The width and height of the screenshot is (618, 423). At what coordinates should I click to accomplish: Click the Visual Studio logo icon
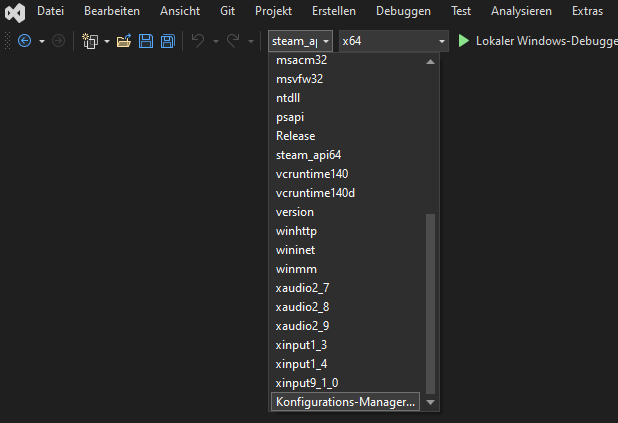[15, 13]
